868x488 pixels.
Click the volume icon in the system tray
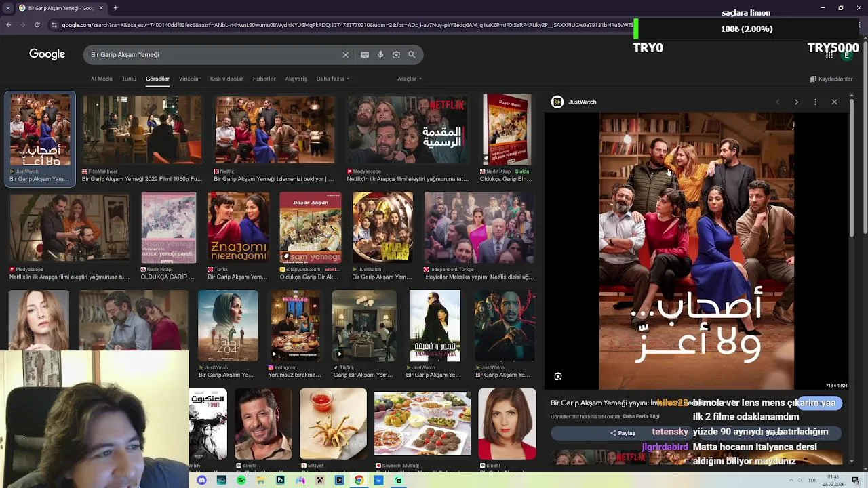click(801, 480)
